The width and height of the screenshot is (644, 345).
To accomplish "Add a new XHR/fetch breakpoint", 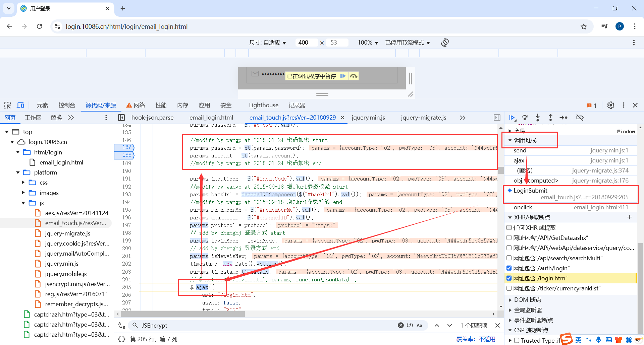I will tap(630, 217).
